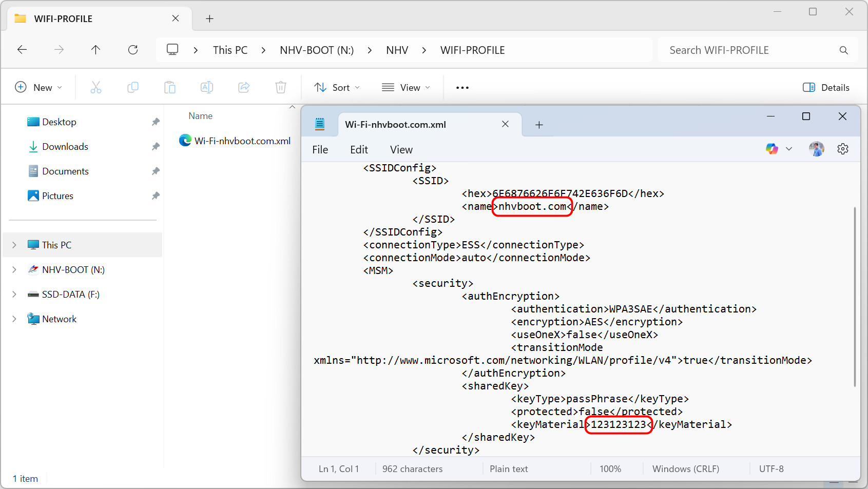
Task: Click the search magnifier icon
Action: [x=843, y=50]
